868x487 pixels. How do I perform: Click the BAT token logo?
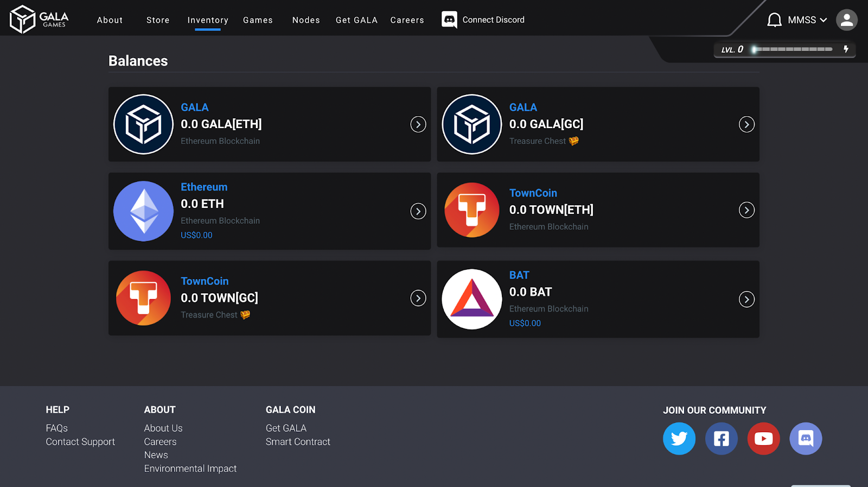click(472, 299)
